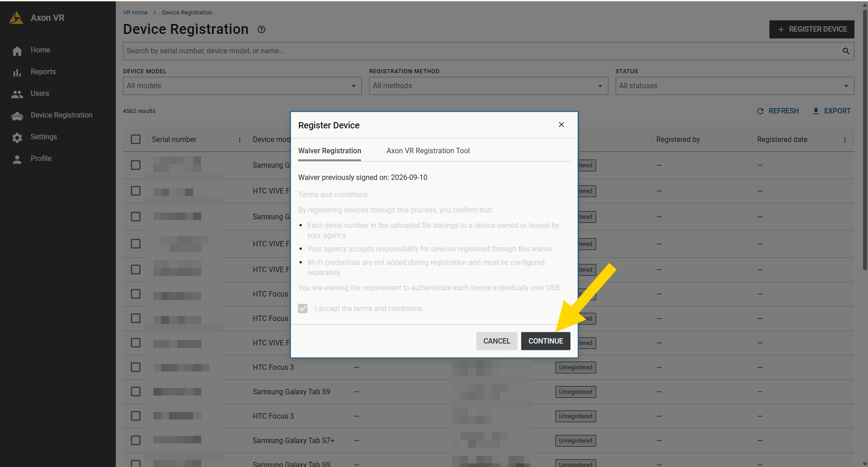Click the Register Device button
Image resolution: width=868 pixels, height=467 pixels.
click(812, 29)
